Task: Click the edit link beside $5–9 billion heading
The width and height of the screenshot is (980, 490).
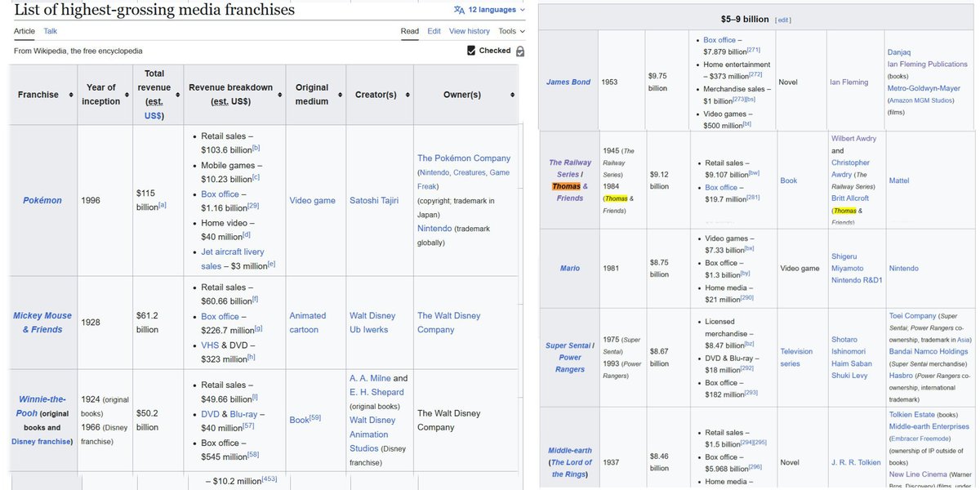Action: click(782, 20)
